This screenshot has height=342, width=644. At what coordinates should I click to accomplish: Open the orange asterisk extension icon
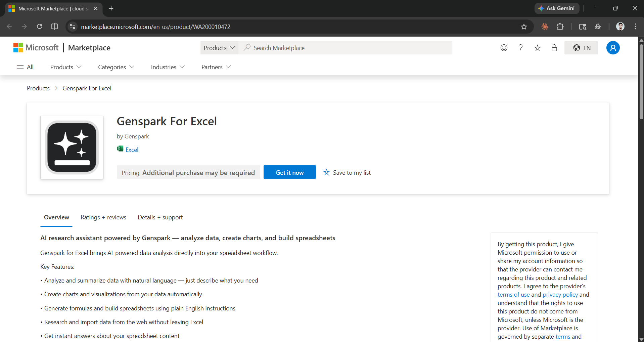pos(545,27)
